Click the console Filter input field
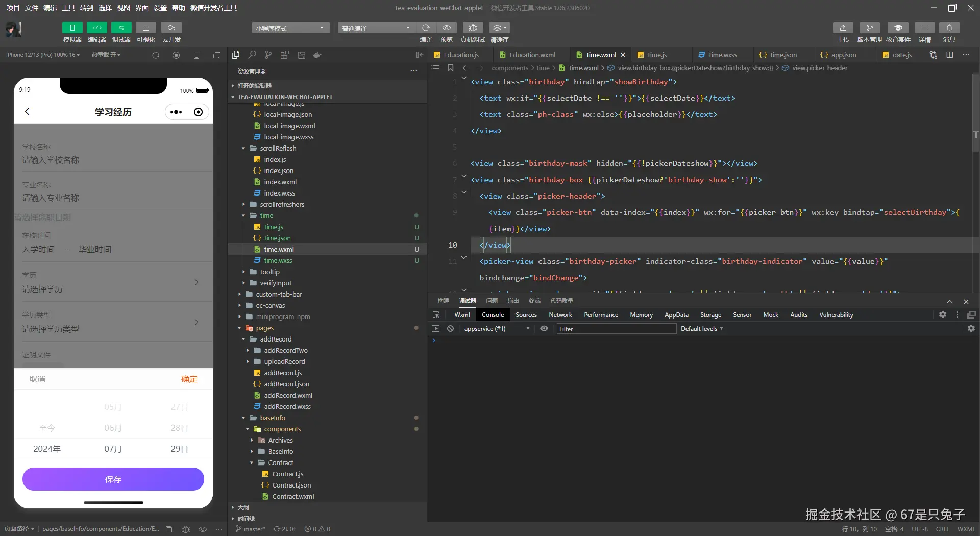 [616, 329]
